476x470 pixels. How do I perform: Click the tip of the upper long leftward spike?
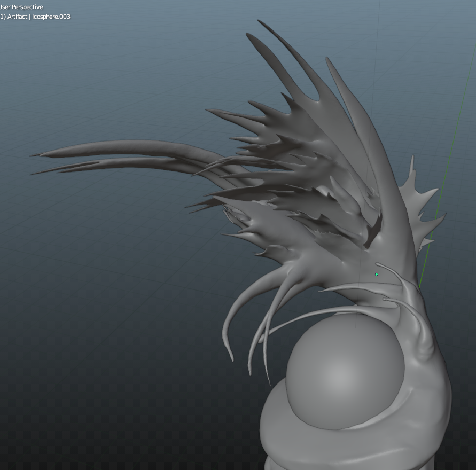32,155
